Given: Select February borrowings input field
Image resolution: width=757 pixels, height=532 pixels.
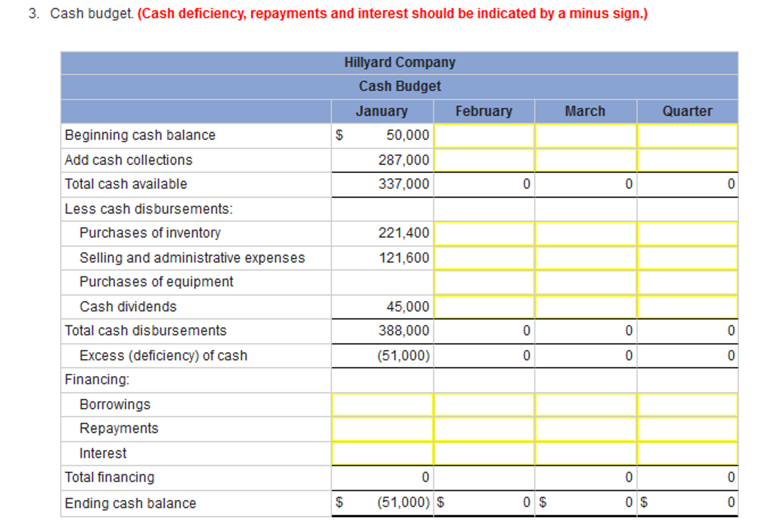Looking at the screenshot, I should click(484, 404).
